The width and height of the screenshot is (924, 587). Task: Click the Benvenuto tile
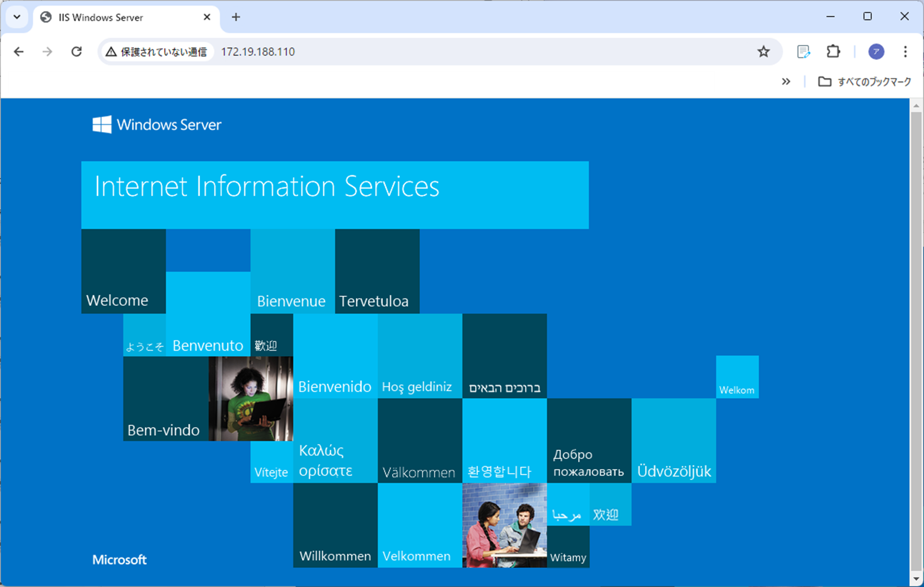click(x=208, y=314)
